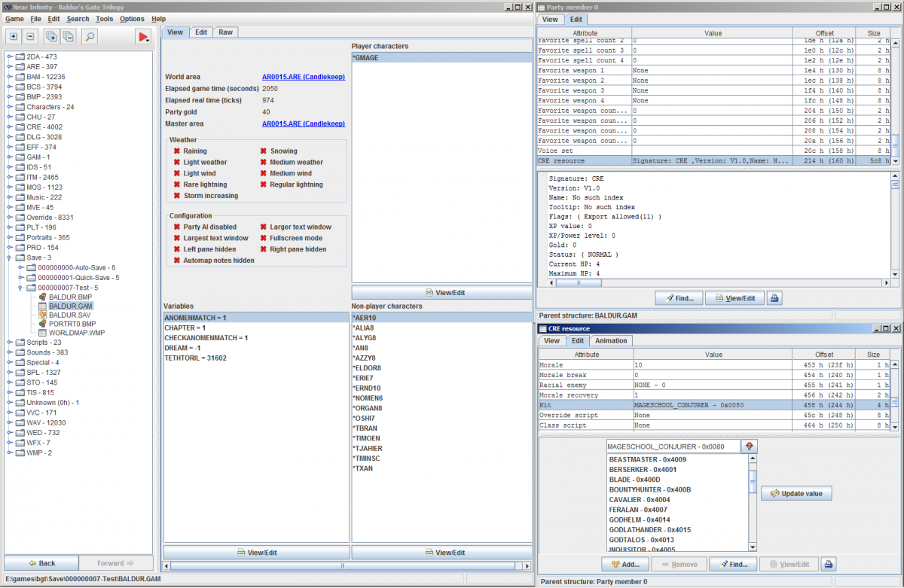Click the 000000000-Auto-Save folder icon
The height and width of the screenshot is (588, 904).
31,267
